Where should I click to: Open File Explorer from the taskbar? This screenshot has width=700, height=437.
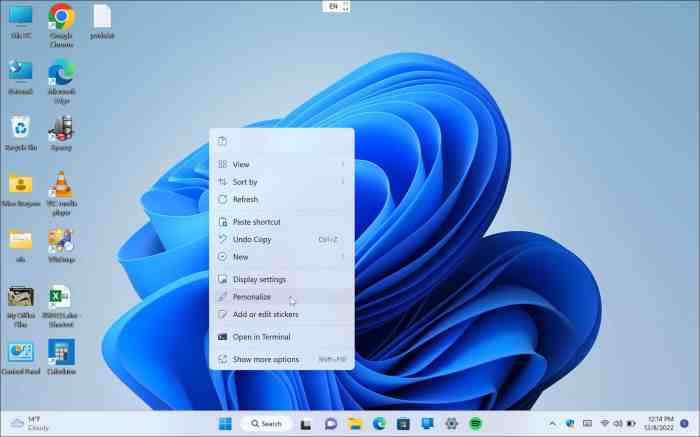coord(355,424)
